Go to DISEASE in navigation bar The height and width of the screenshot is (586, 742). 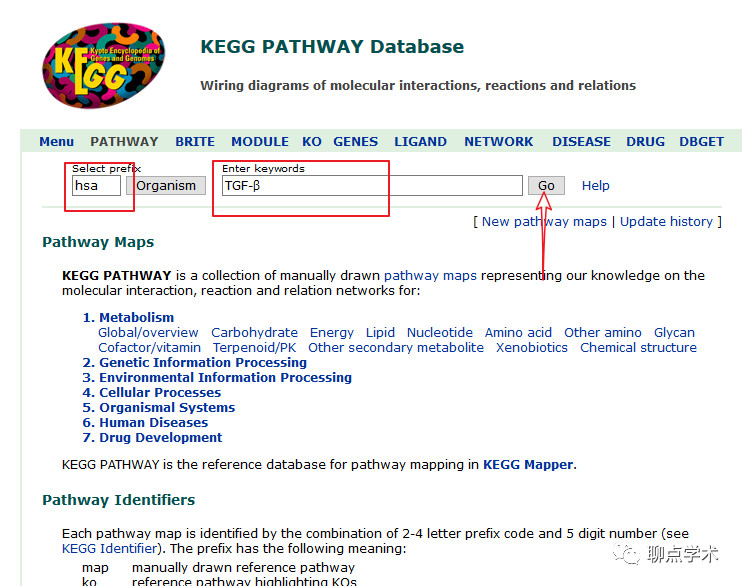tap(581, 142)
